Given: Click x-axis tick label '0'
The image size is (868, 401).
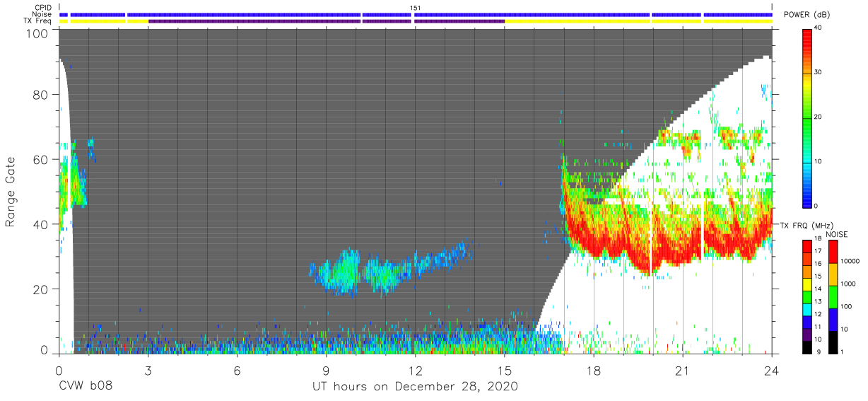Looking at the screenshot, I should (x=59, y=371).
